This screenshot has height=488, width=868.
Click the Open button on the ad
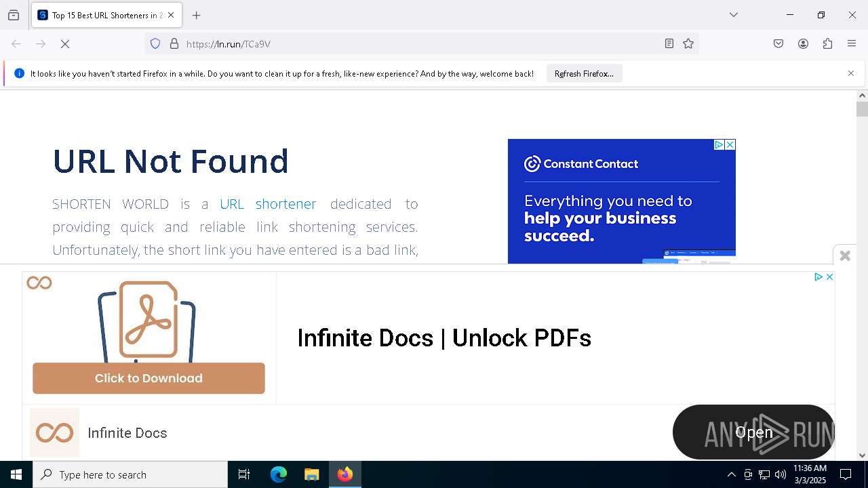point(753,432)
